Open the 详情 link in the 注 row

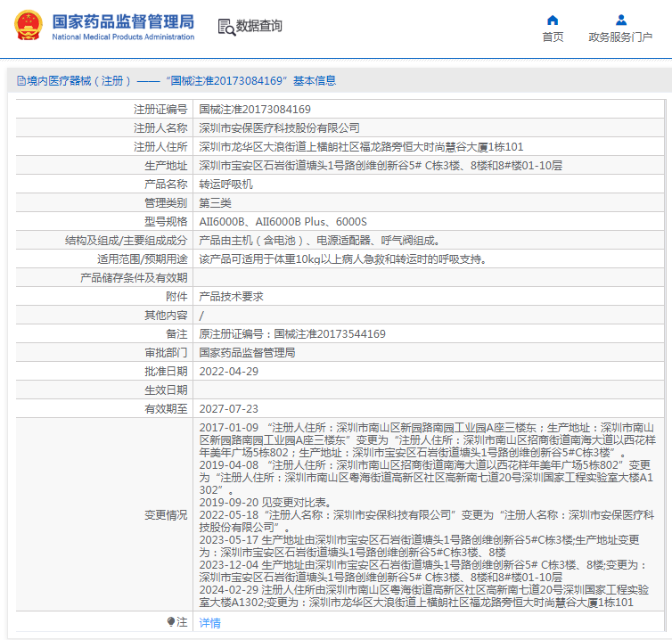pos(209,623)
